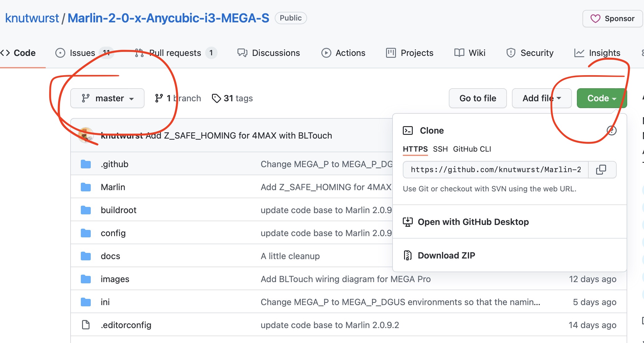Open the docs folder name
Screen dimensions: 644x343
[110, 256]
